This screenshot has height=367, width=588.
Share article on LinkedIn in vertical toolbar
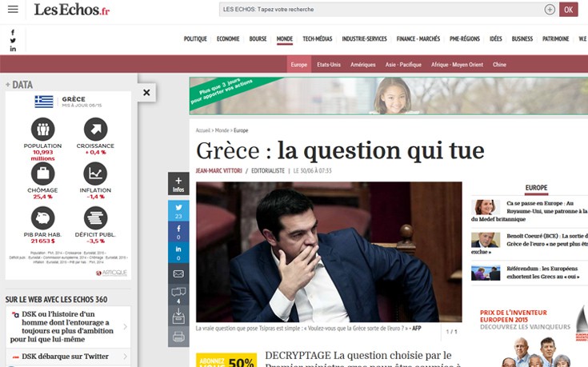click(x=178, y=253)
